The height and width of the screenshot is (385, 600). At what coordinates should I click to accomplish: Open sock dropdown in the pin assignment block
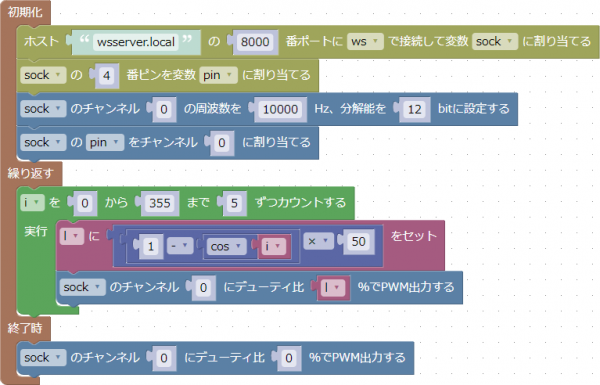click(43, 75)
